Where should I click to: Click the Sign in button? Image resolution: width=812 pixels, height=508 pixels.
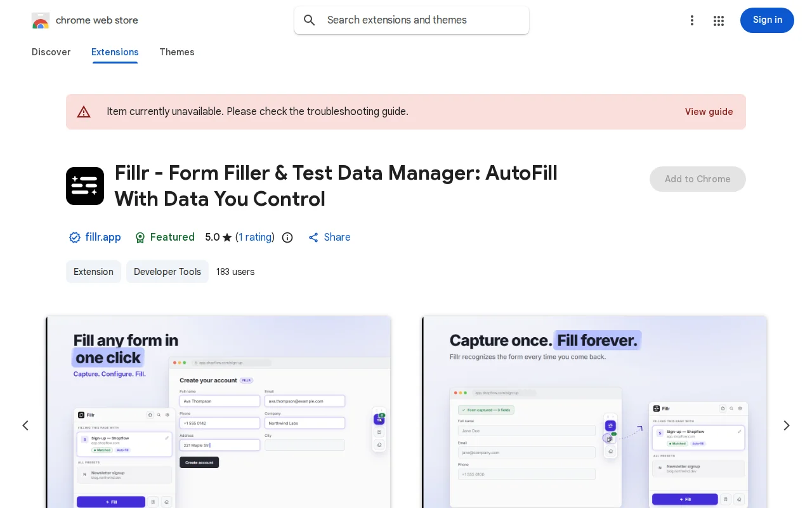pyautogui.click(x=767, y=20)
